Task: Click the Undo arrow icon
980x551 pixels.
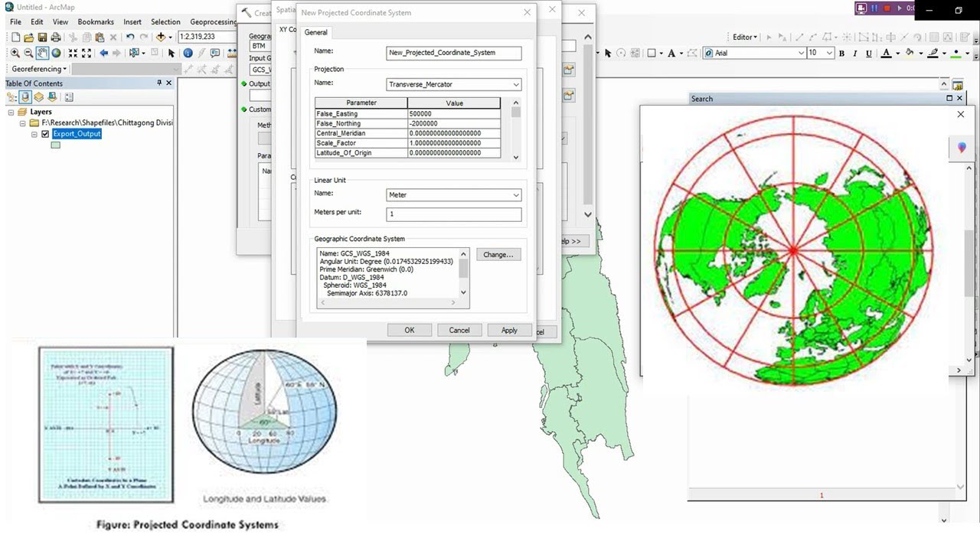Action: [130, 37]
